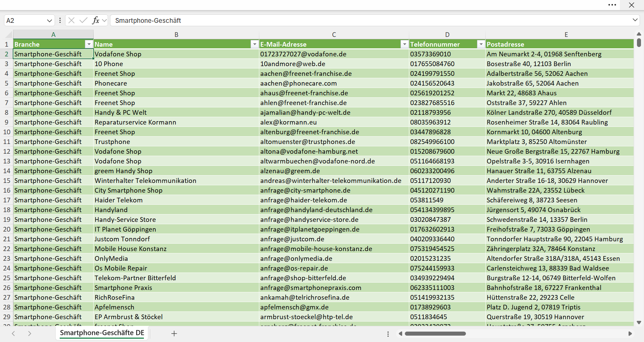Select column C header

click(x=334, y=34)
